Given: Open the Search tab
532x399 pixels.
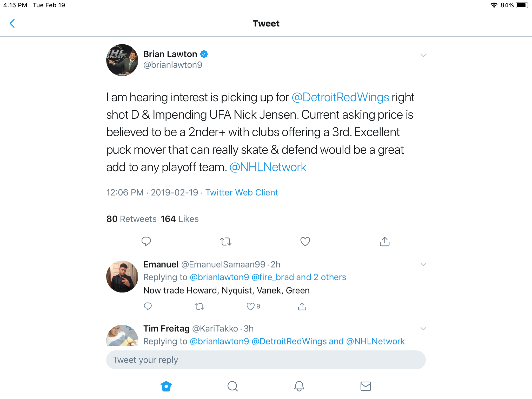Looking at the screenshot, I should tap(233, 386).
